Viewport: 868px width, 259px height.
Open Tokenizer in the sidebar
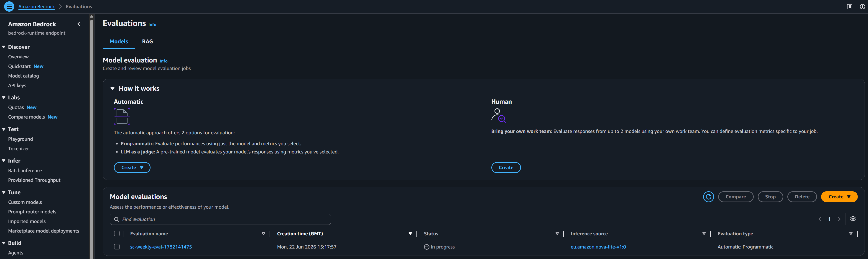click(18, 148)
